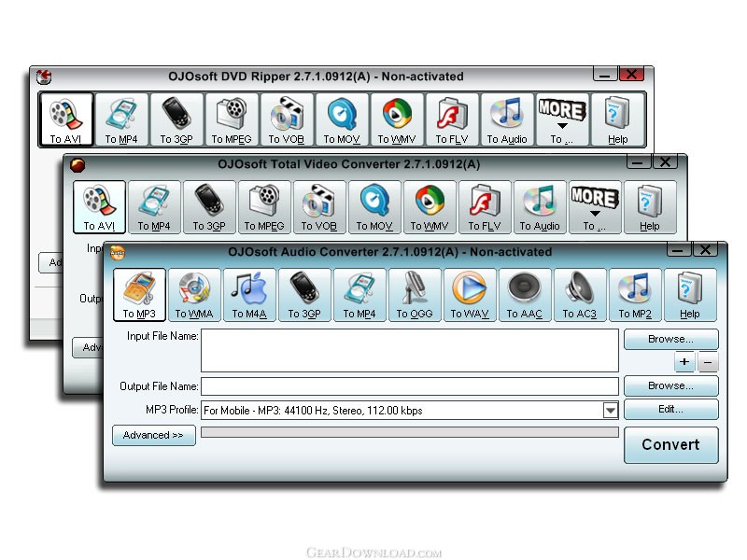Choose To Audio in Total Video Converter

tap(540, 207)
